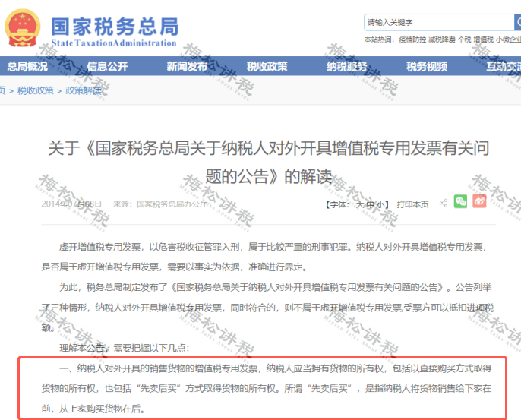This screenshot has width=521, height=420.
Task: Open the 纳税服务 menu
Action: coord(347,67)
